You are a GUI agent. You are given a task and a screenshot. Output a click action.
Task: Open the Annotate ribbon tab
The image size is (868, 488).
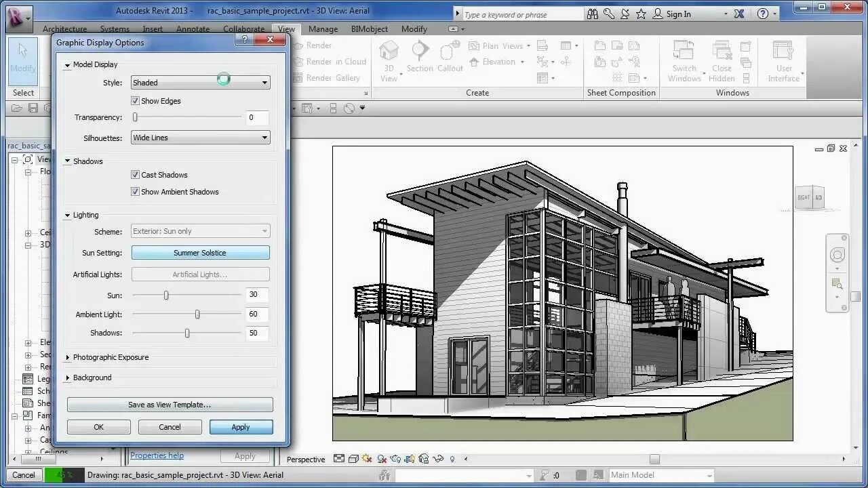[x=193, y=29]
